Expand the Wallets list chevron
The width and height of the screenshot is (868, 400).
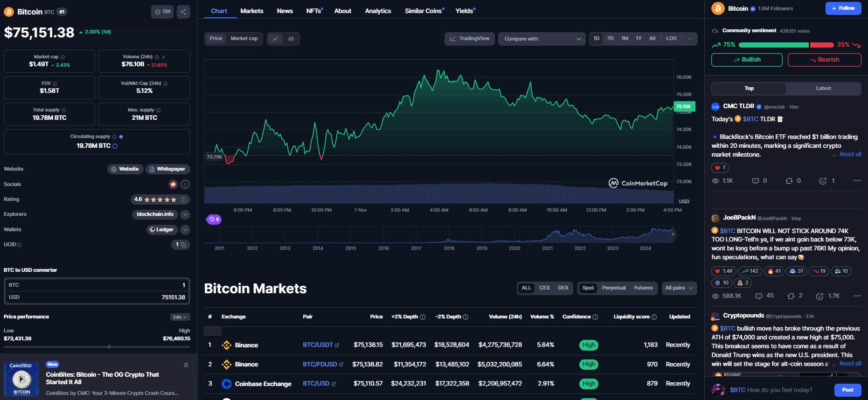[x=185, y=230]
